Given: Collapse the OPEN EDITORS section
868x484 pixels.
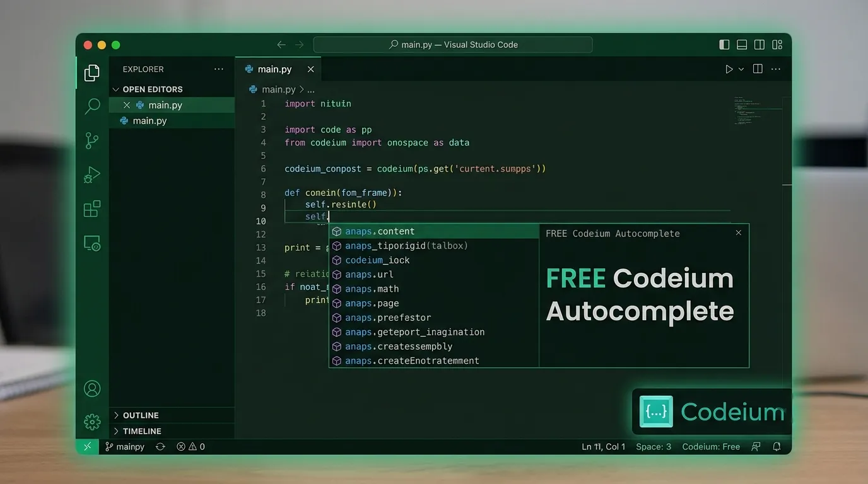Looking at the screenshot, I should point(172,89).
